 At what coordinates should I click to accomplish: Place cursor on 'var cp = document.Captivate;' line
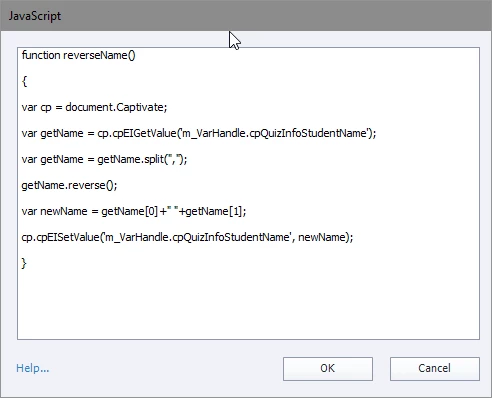(x=94, y=107)
